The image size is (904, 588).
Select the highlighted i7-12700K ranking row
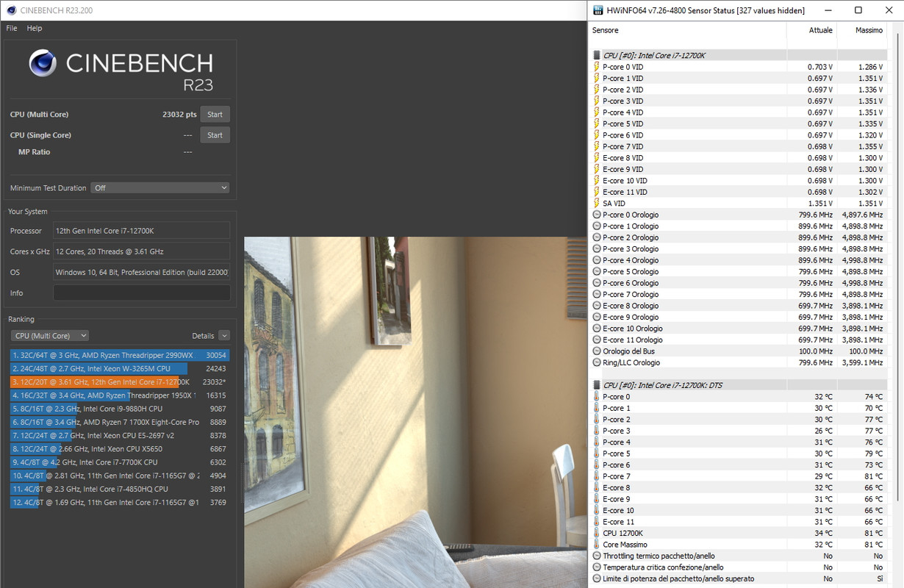120,381
